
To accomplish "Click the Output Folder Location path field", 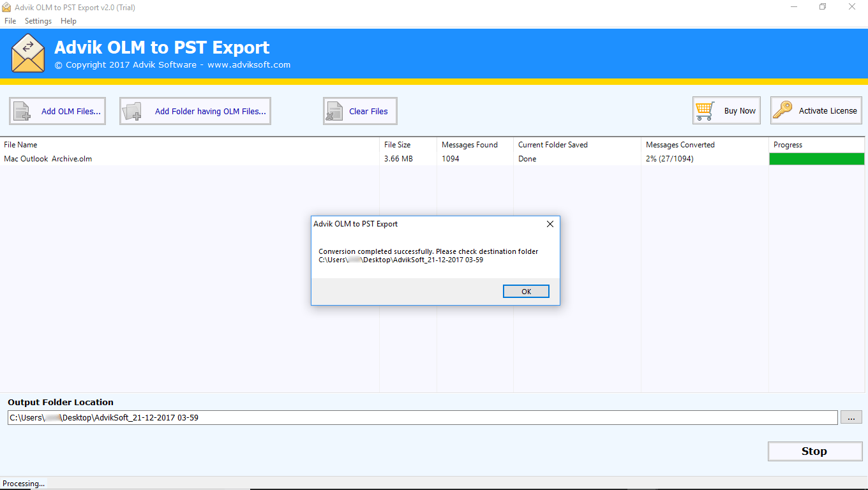I will [423, 417].
